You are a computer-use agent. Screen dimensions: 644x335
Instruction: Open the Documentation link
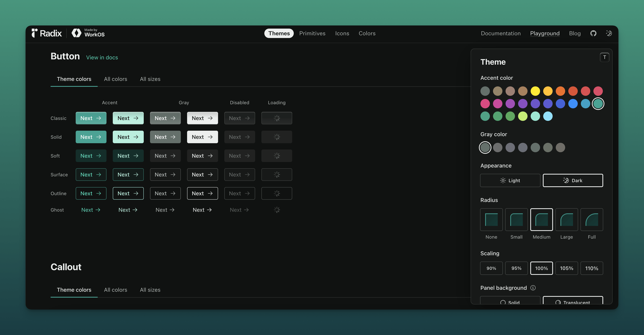[x=501, y=33]
